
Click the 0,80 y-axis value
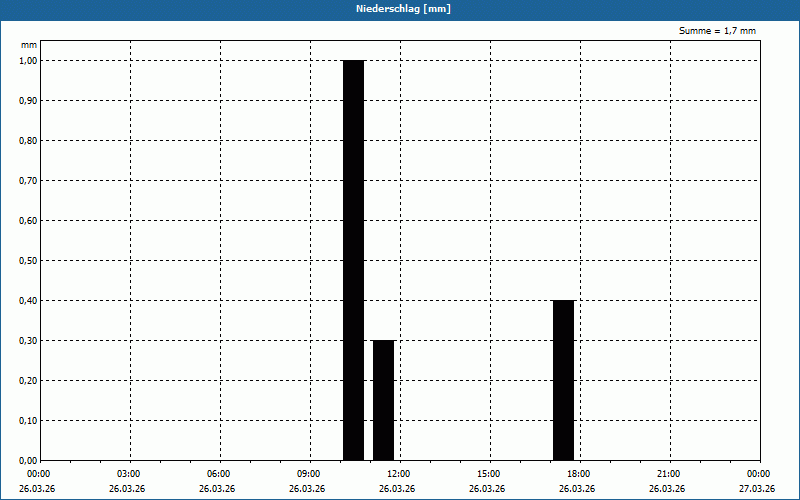(28, 141)
